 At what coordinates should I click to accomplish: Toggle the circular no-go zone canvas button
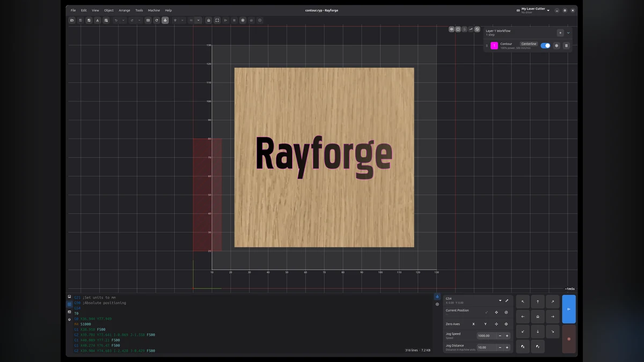[477, 29]
